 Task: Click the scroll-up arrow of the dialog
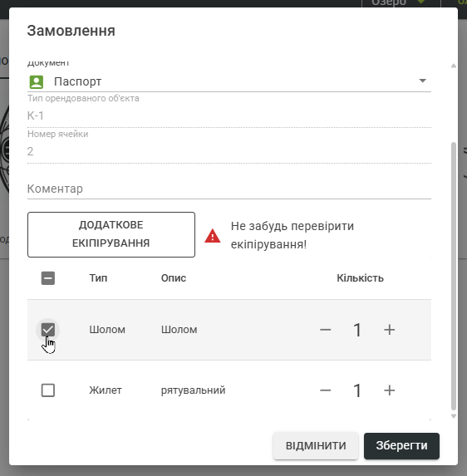(454, 66)
